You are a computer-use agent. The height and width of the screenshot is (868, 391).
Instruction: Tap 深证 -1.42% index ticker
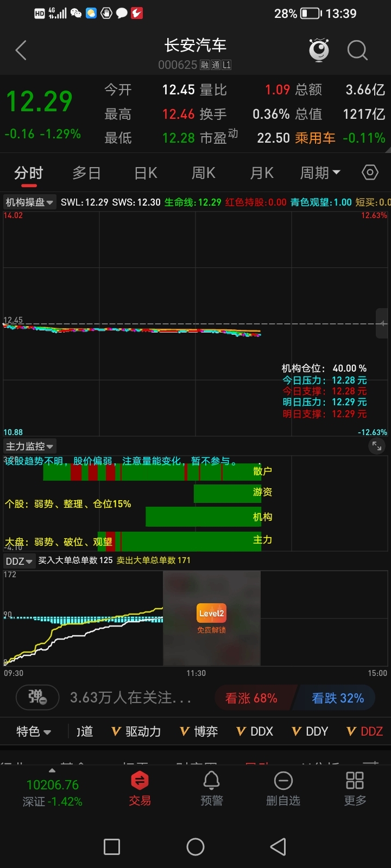click(x=52, y=801)
